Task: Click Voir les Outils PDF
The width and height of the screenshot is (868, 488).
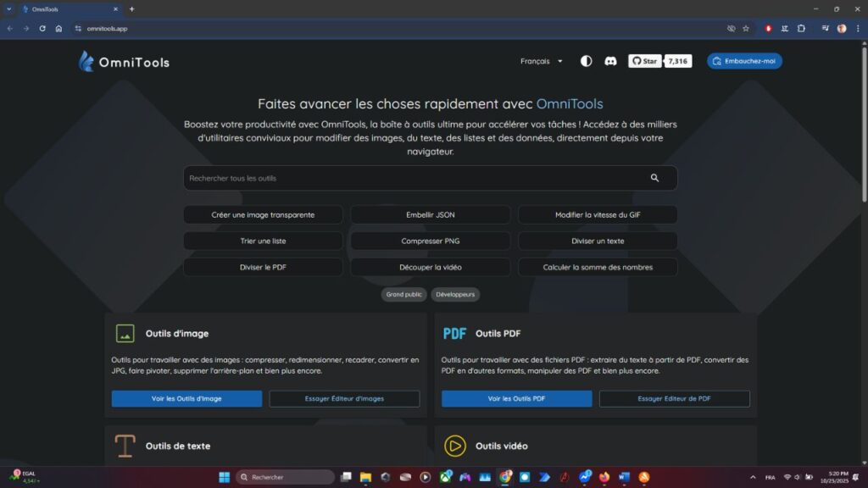Action: (x=515, y=398)
